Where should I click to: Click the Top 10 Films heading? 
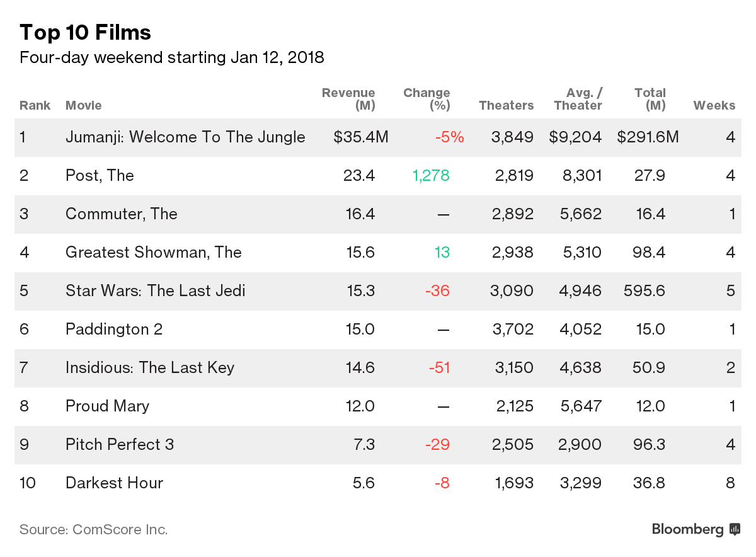pyautogui.click(x=85, y=32)
